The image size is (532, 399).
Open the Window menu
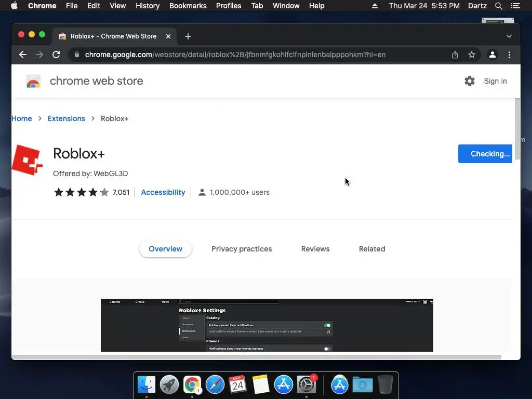pyautogui.click(x=286, y=6)
